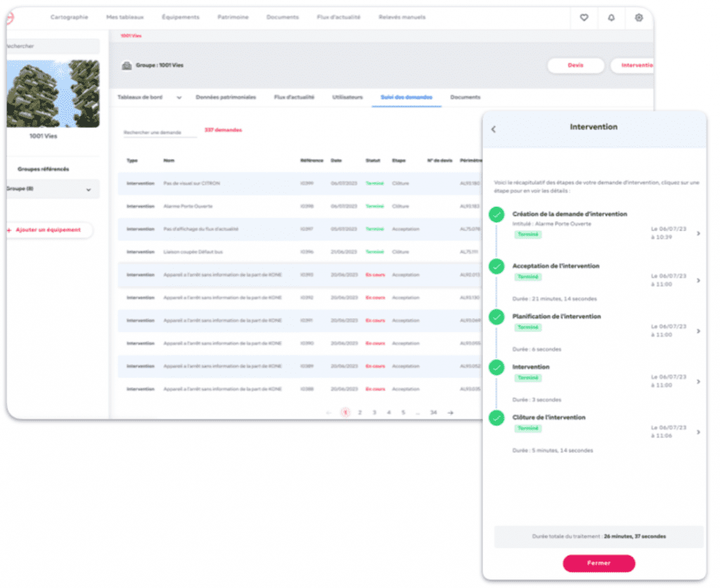Open the notifications bell
720x588 pixels.
[x=611, y=18]
